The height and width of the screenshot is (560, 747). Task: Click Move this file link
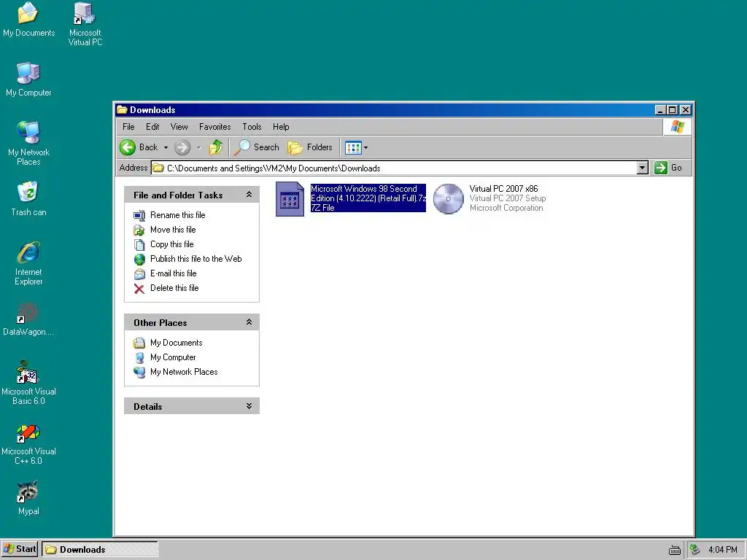click(173, 230)
